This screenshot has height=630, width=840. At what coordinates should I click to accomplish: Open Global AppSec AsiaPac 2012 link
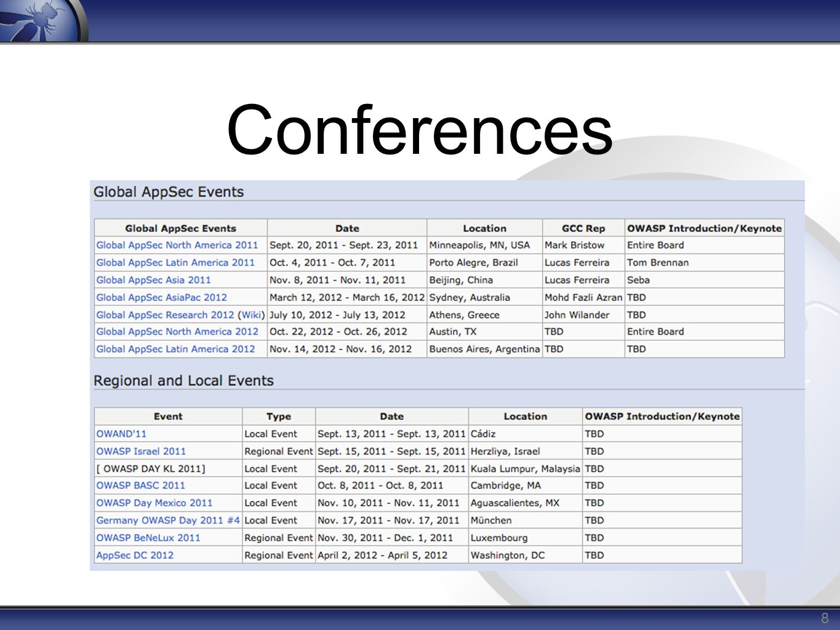click(x=162, y=297)
